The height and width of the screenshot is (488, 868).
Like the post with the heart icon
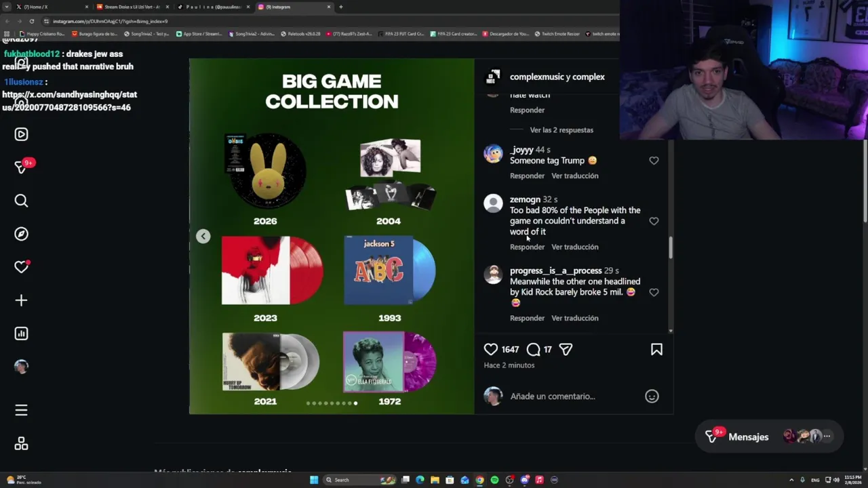pyautogui.click(x=490, y=350)
